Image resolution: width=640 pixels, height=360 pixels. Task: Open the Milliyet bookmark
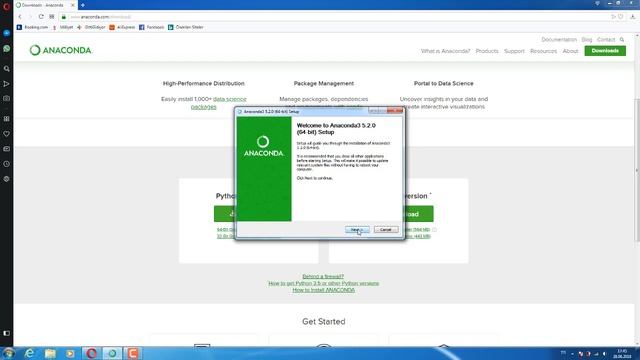click(x=62, y=27)
